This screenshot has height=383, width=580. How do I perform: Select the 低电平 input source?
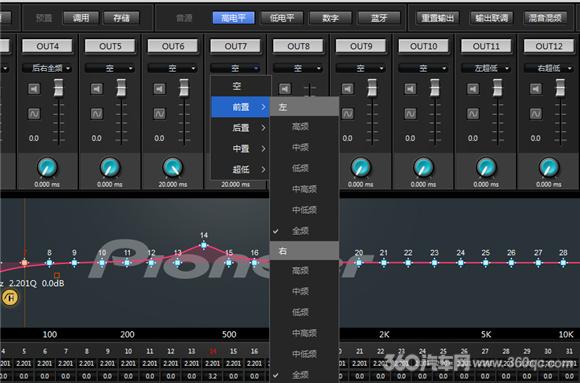(x=282, y=18)
